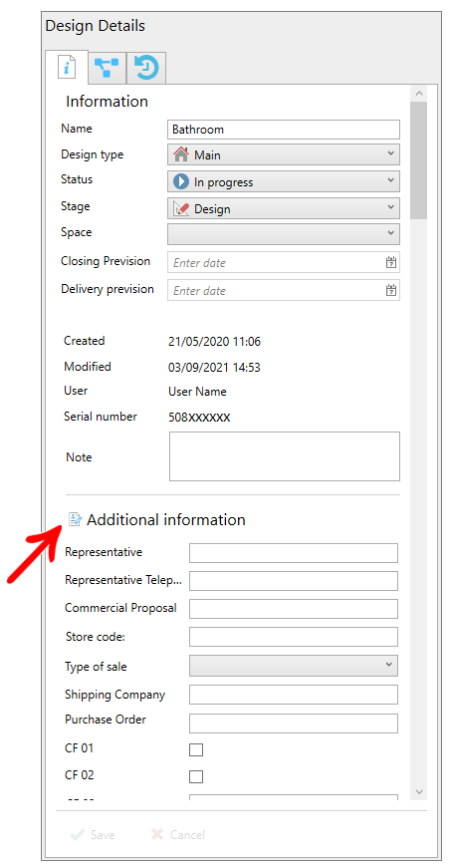Open the Status dropdown arrow
This screenshot has width=449, height=868.
click(x=390, y=180)
